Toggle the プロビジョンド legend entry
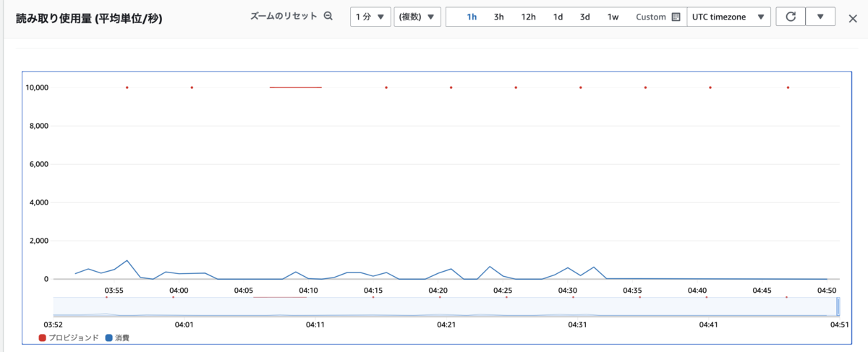This screenshot has width=868, height=352. (68, 338)
